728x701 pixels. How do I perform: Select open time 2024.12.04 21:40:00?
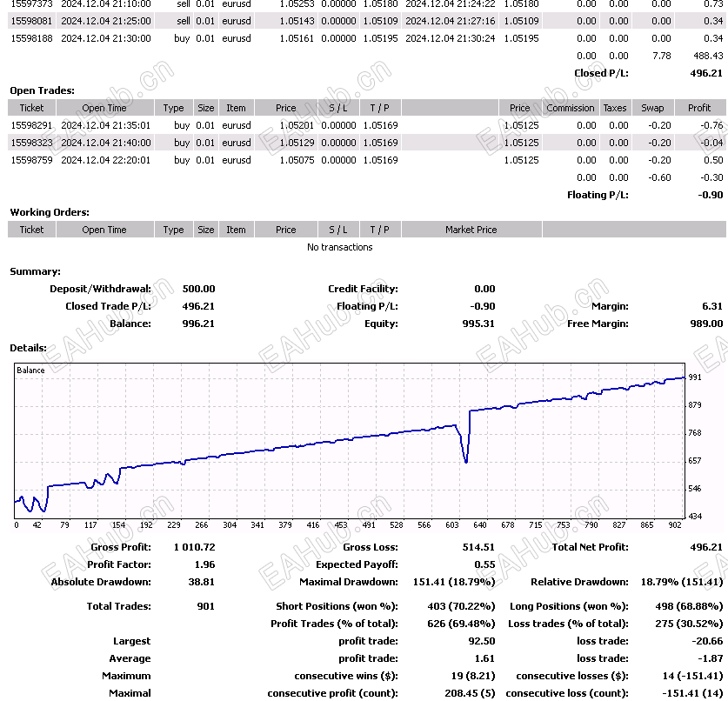[x=106, y=143]
